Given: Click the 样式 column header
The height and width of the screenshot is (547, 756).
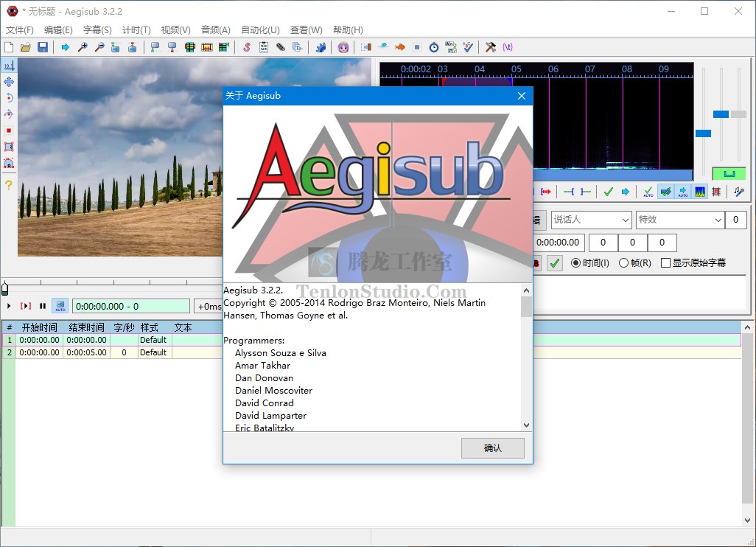Looking at the screenshot, I should [154, 327].
